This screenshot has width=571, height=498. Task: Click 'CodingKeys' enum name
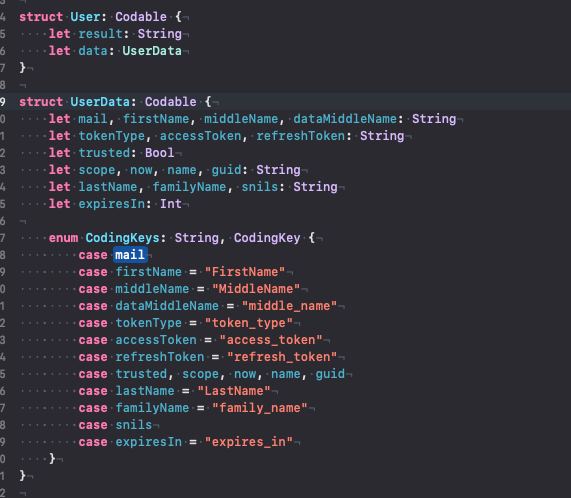click(122, 238)
